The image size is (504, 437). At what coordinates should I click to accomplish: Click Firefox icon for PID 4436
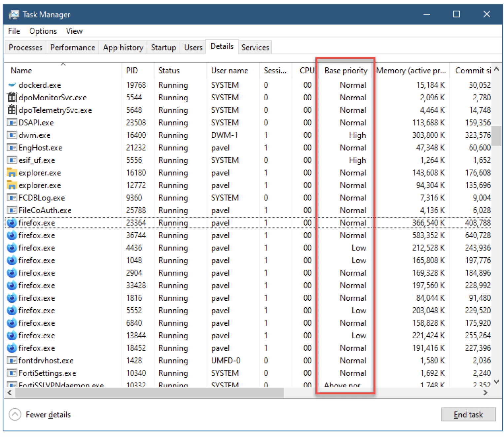click(12, 248)
